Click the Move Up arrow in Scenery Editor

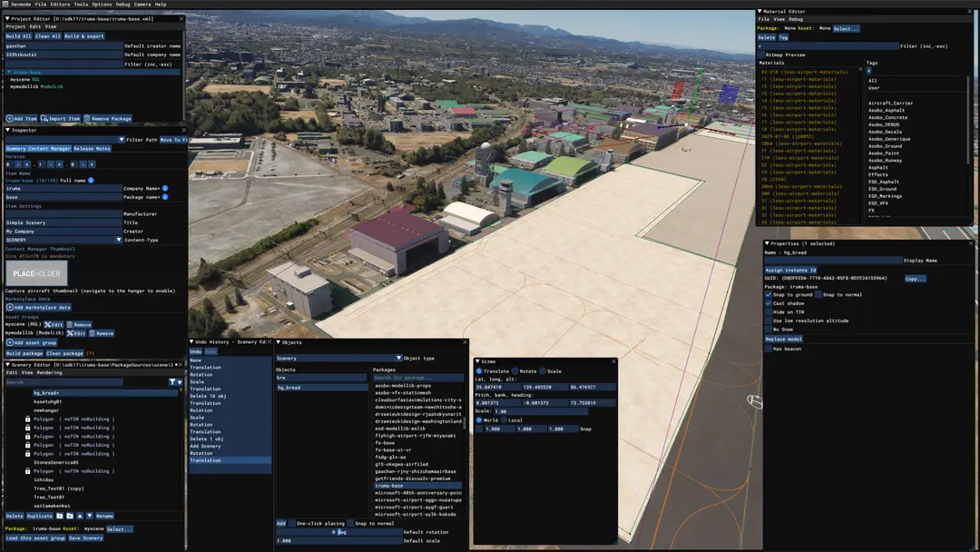(x=79, y=516)
